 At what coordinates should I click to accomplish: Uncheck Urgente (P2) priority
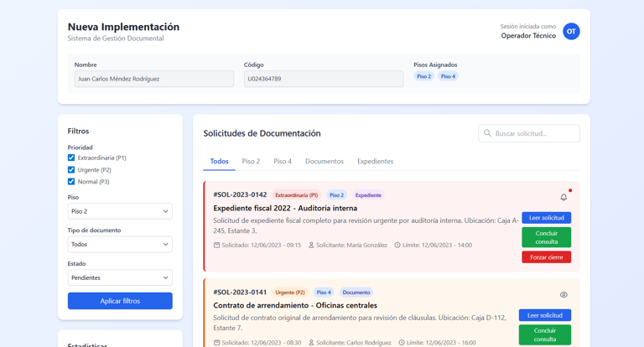coord(71,169)
